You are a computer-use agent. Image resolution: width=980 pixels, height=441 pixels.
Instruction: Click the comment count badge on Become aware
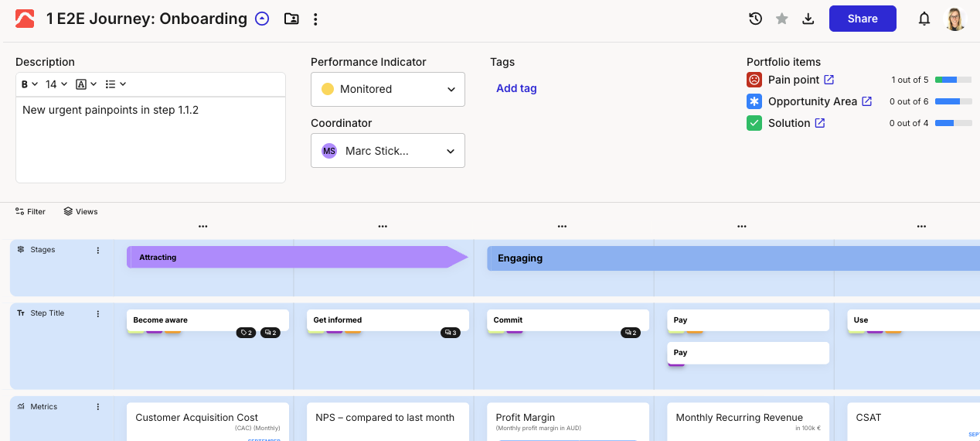[x=271, y=333]
